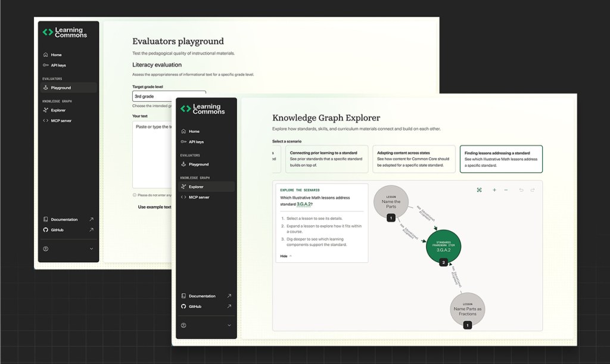Open API keys in the Evaluators playground sidebar
The image size is (610, 364).
point(69,66)
